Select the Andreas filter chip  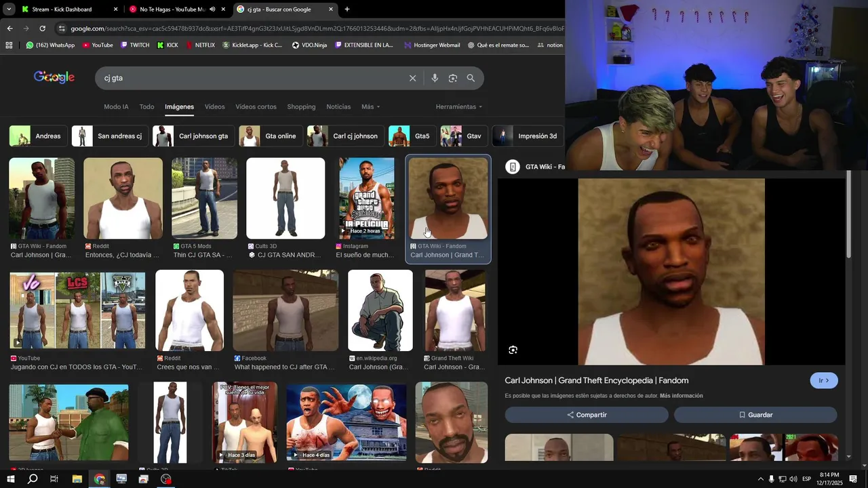[39, 136]
